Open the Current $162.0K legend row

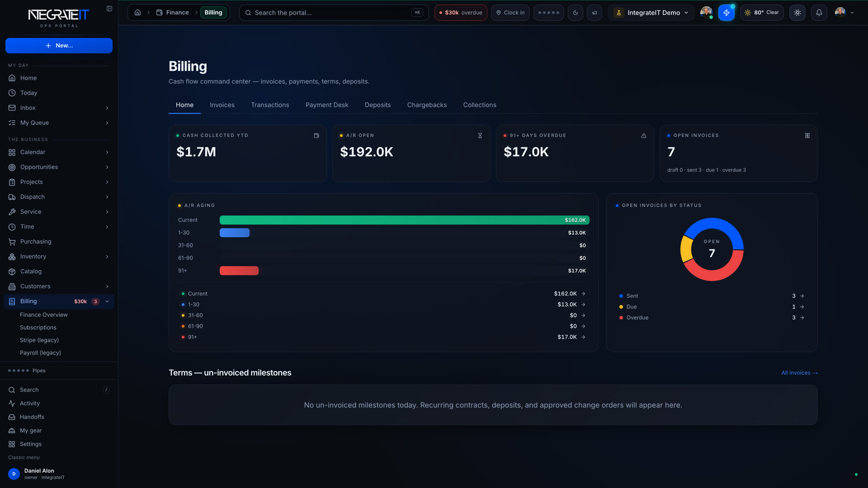pos(383,294)
